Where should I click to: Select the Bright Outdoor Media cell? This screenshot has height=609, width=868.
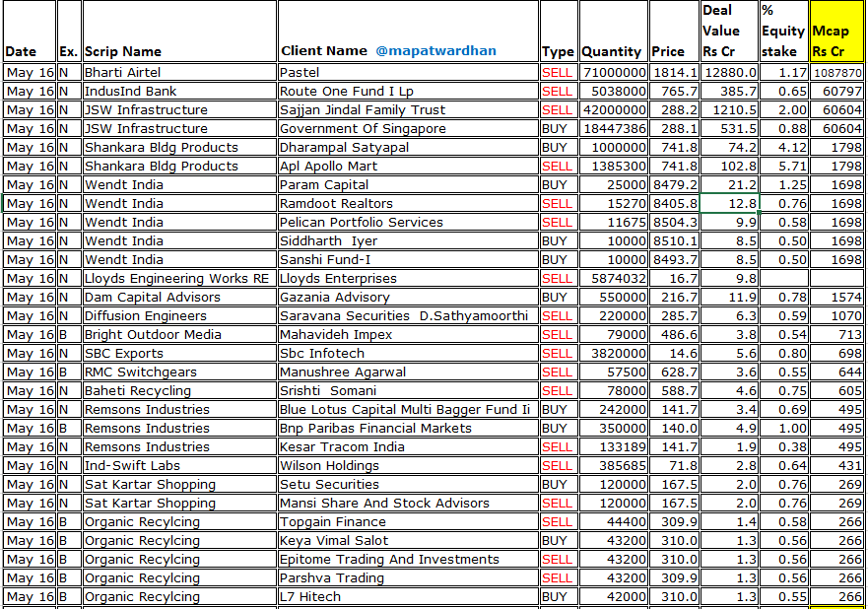coord(179,335)
